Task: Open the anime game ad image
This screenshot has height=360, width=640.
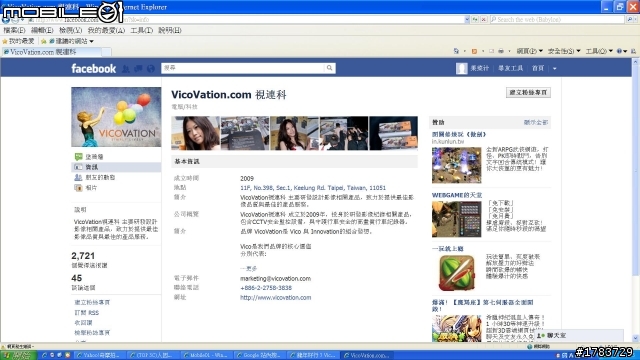Action: 456,328
